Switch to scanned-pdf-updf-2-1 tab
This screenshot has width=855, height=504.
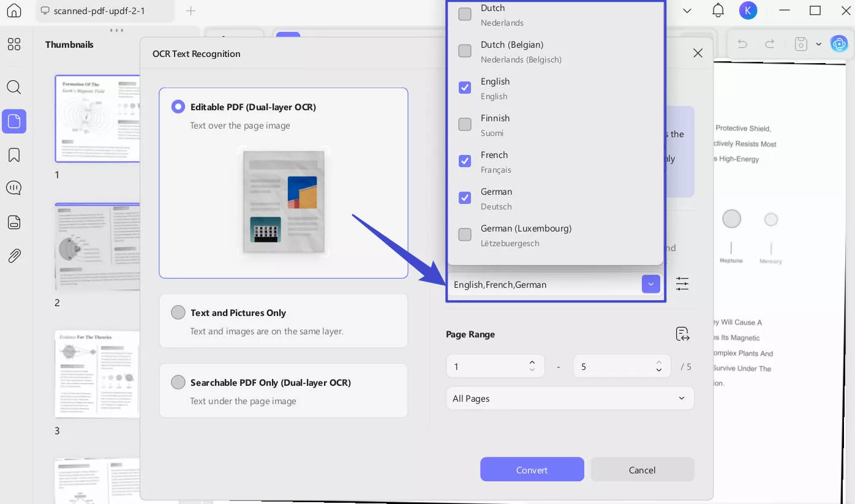point(98,11)
